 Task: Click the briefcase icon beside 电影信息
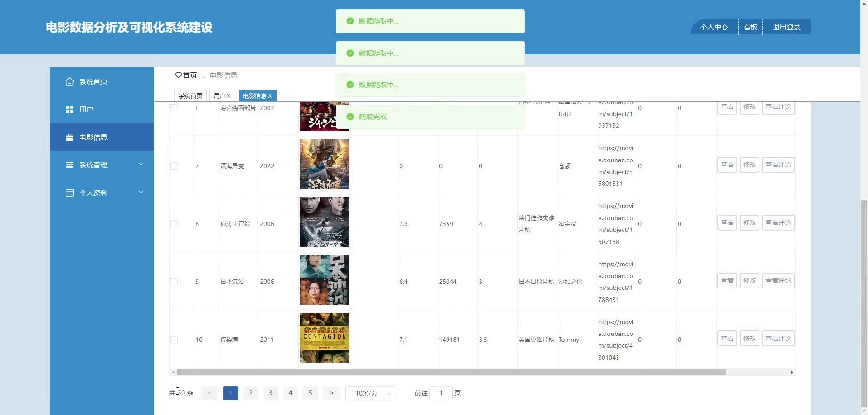(x=70, y=137)
